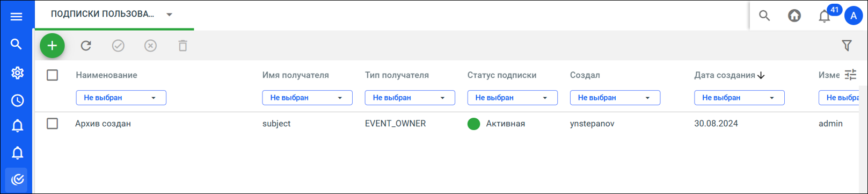Click the Наименование column header
Viewport: 868px width, 194px height.
tap(106, 75)
